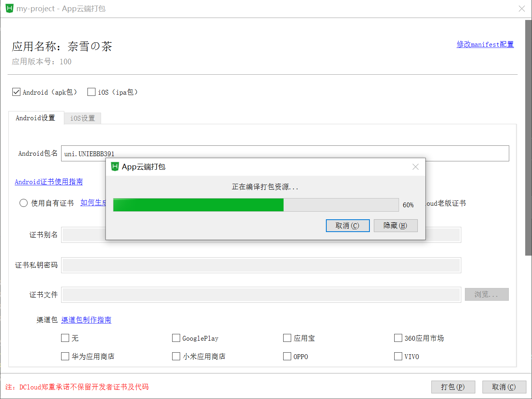Enable the iOS (ipa包) checkbox
The image size is (532, 399).
[91, 92]
